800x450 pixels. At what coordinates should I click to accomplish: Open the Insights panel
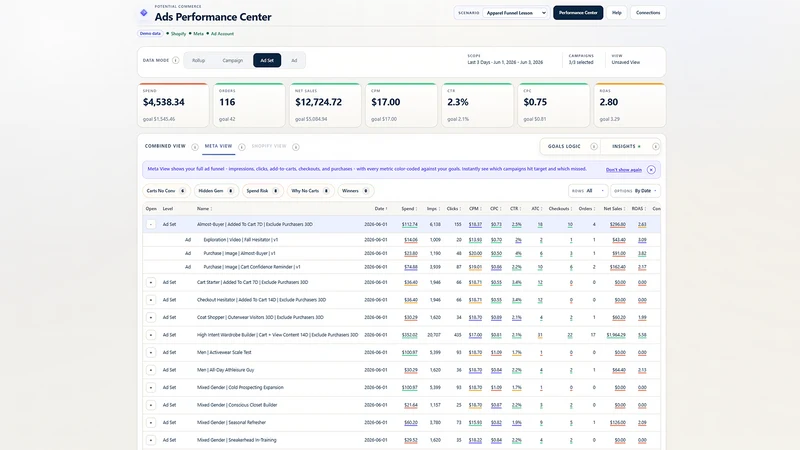click(624, 146)
